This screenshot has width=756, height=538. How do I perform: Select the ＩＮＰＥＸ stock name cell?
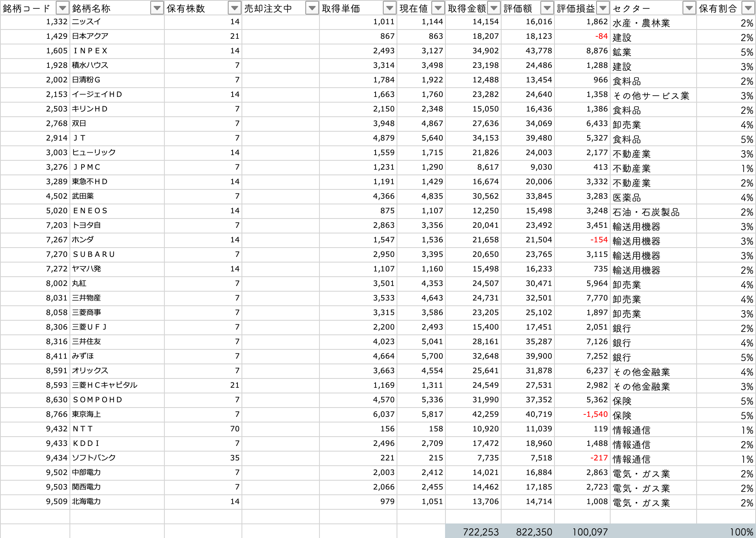pos(117,51)
